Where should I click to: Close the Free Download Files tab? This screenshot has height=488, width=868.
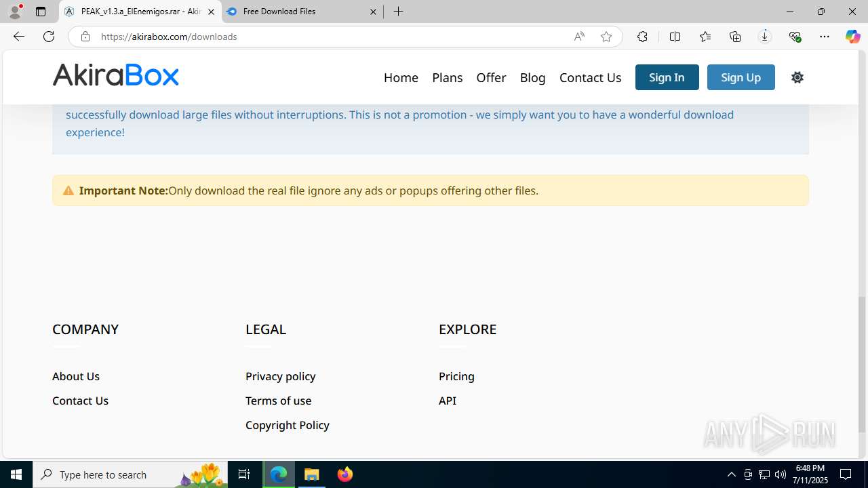[x=374, y=12]
